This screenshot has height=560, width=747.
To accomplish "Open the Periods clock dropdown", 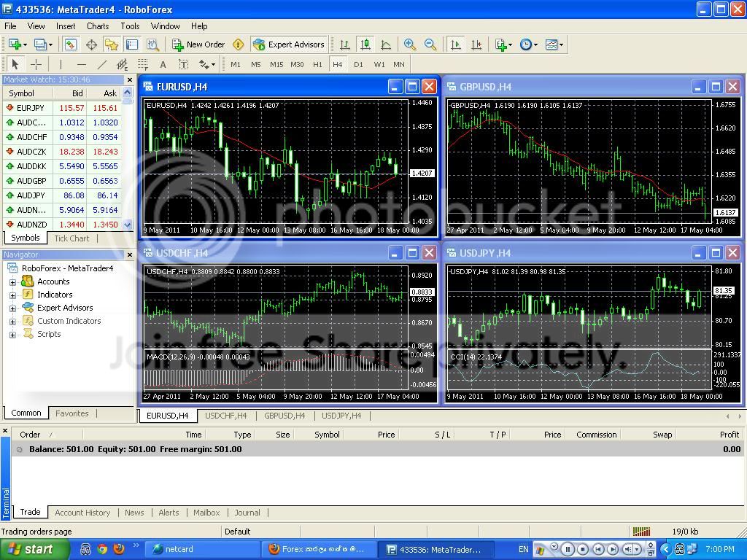I will click(x=528, y=44).
